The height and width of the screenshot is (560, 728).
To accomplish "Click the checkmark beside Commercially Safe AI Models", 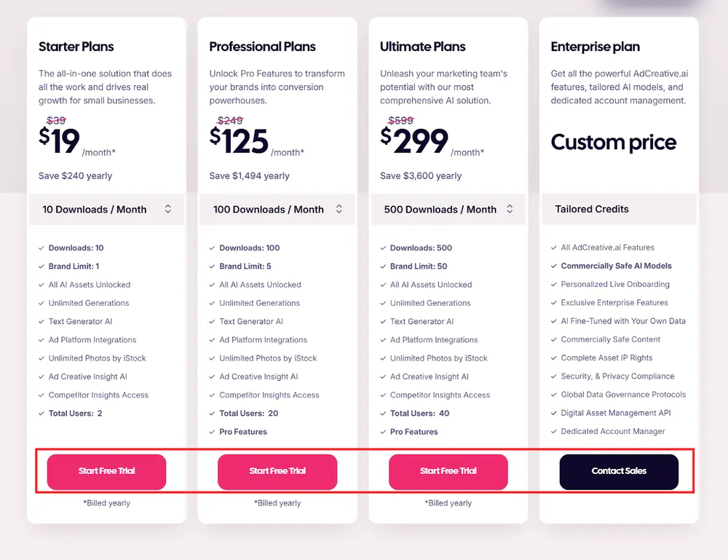I will pos(554,266).
